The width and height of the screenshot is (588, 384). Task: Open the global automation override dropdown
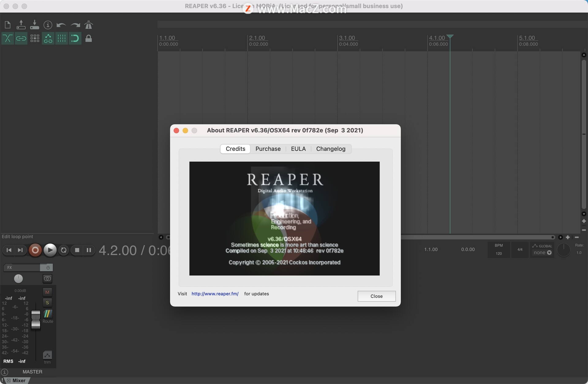[542, 253]
